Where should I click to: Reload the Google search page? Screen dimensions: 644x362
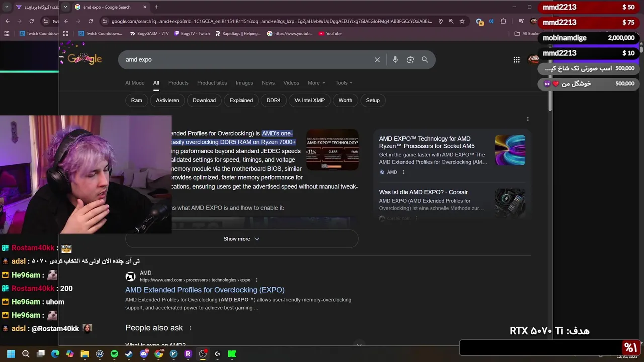pyautogui.click(x=91, y=21)
